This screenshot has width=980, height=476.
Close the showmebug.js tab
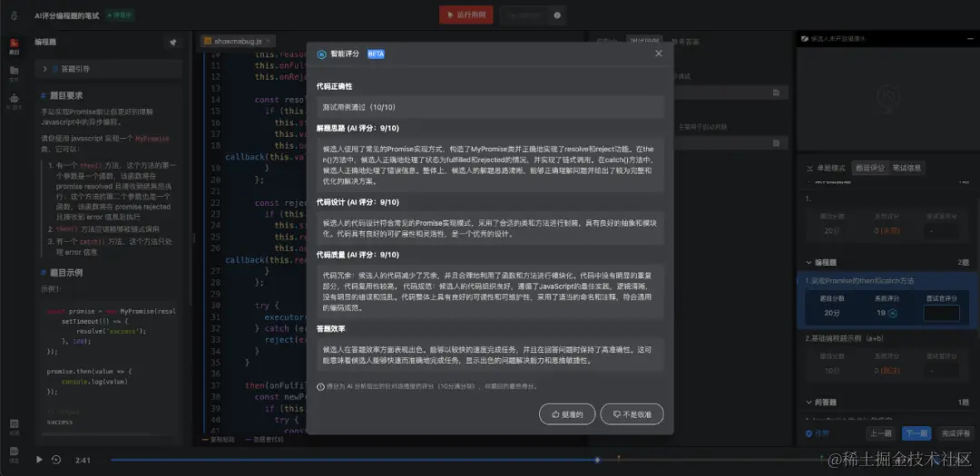click(268, 41)
